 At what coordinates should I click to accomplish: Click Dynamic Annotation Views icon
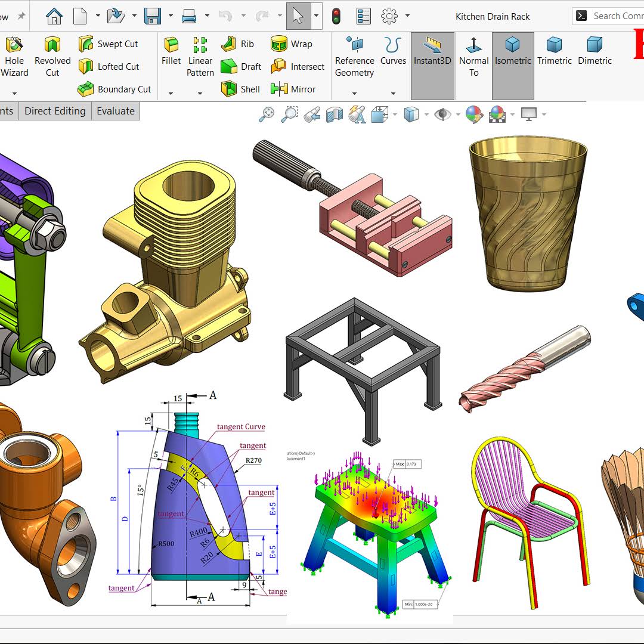(357, 114)
